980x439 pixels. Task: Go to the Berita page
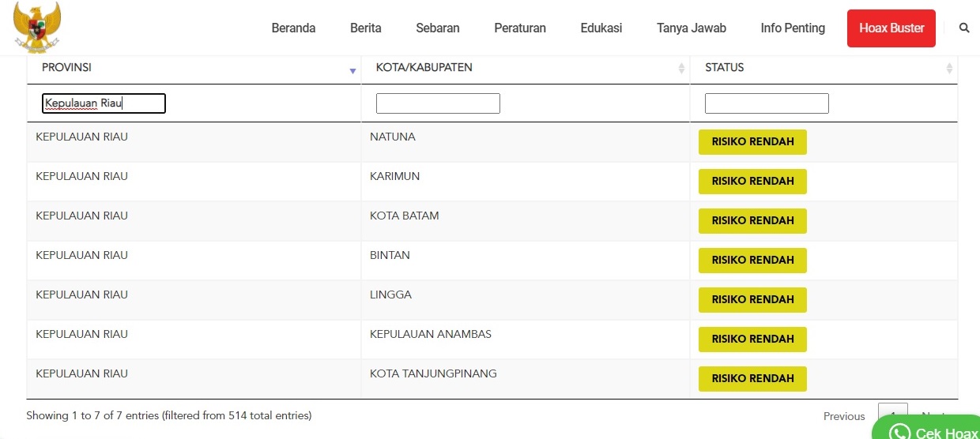click(365, 28)
